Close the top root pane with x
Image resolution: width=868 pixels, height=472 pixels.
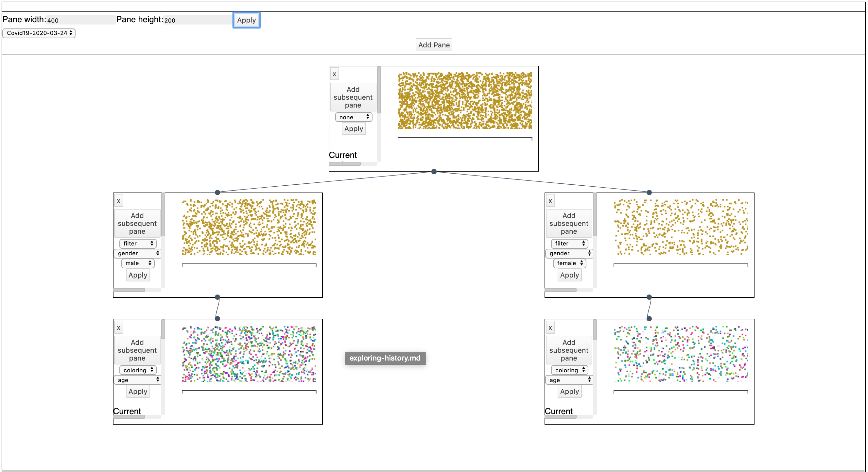(334, 74)
